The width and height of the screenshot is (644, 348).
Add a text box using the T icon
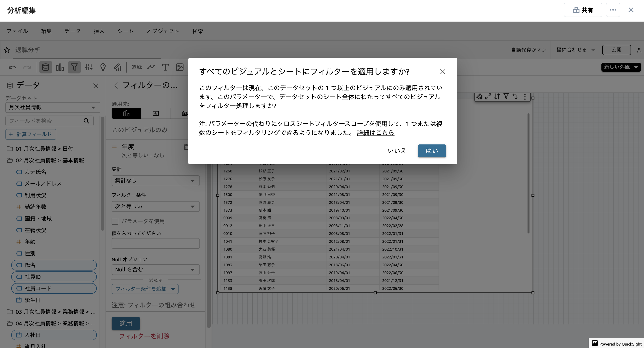(165, 67)
